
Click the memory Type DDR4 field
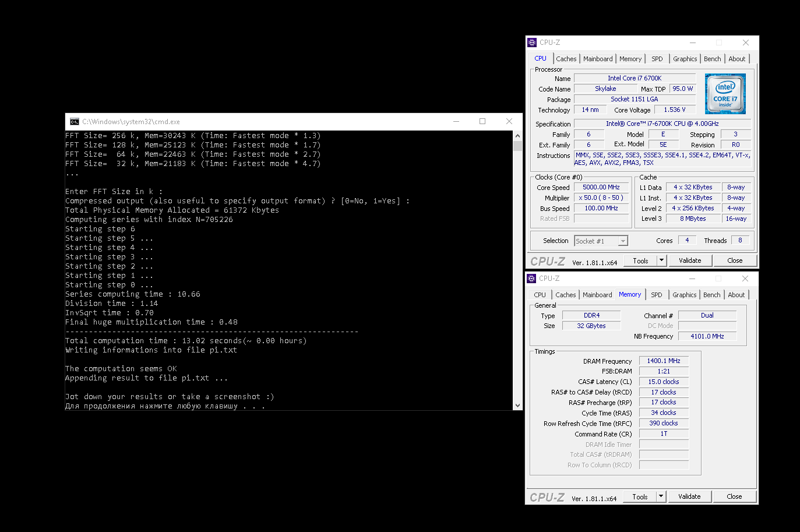[591, 315]
